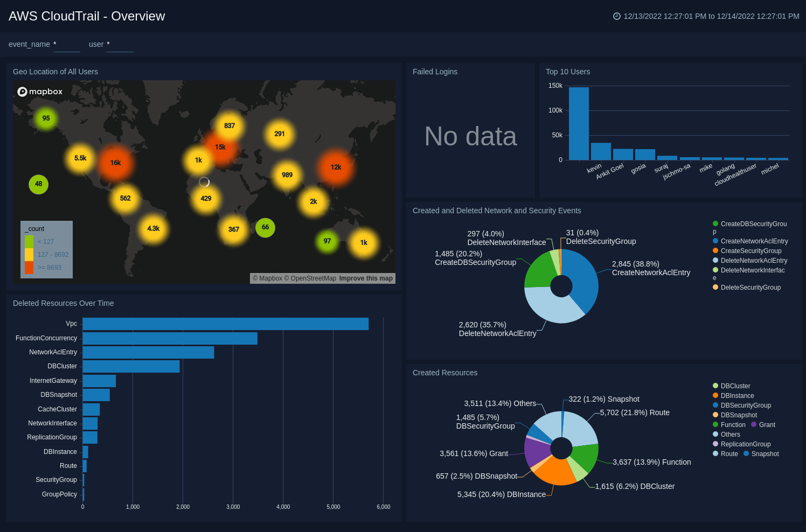
Task: Click inside the user filter field
Action: point(120,47)
